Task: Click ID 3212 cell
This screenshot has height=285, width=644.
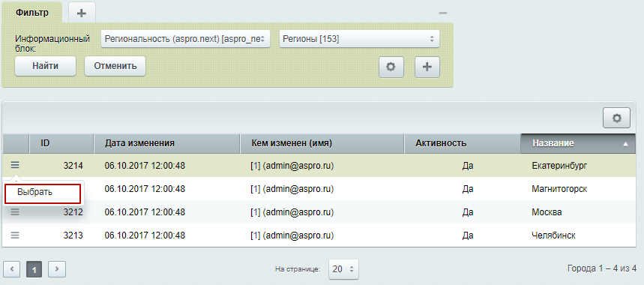Action: coord(73,213)
